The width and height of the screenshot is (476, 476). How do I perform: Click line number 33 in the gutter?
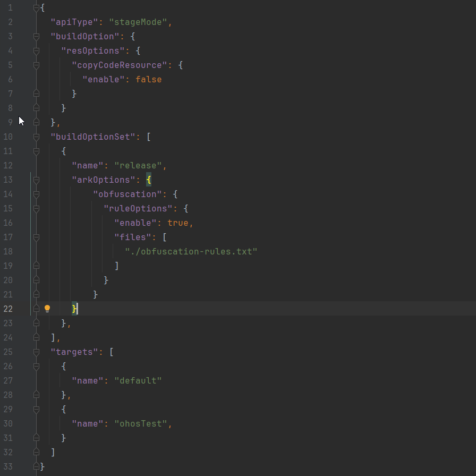[x=8, y=466]
